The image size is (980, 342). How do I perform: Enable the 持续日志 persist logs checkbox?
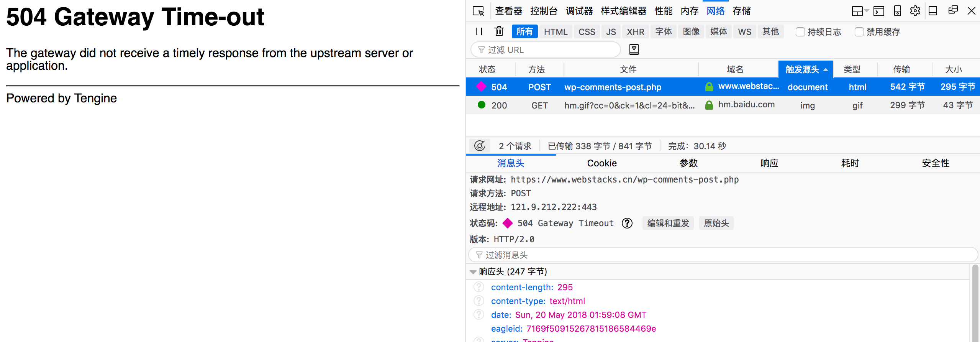[800, 32]
